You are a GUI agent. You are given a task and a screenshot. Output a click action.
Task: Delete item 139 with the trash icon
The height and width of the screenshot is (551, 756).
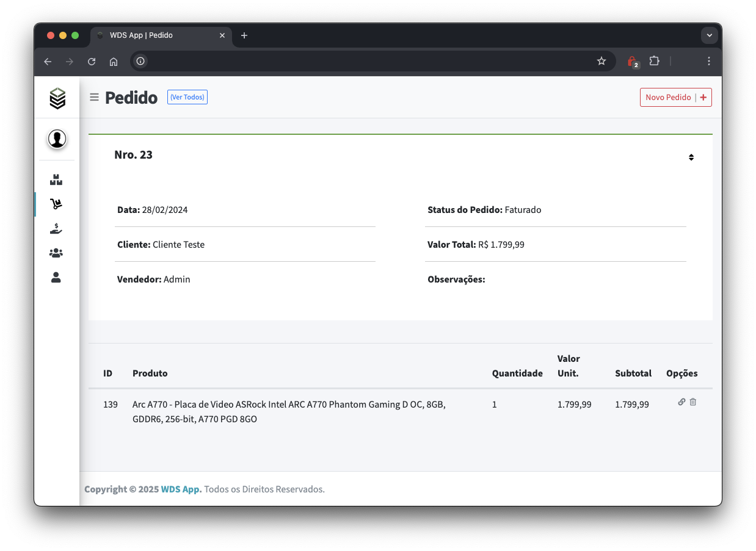(693, 402)
